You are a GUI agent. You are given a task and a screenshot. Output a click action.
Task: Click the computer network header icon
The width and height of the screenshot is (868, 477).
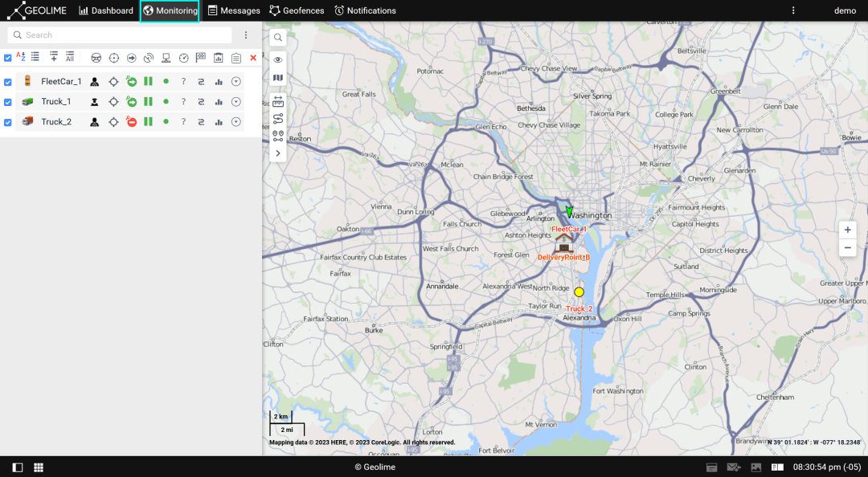(x=166, y=58)
